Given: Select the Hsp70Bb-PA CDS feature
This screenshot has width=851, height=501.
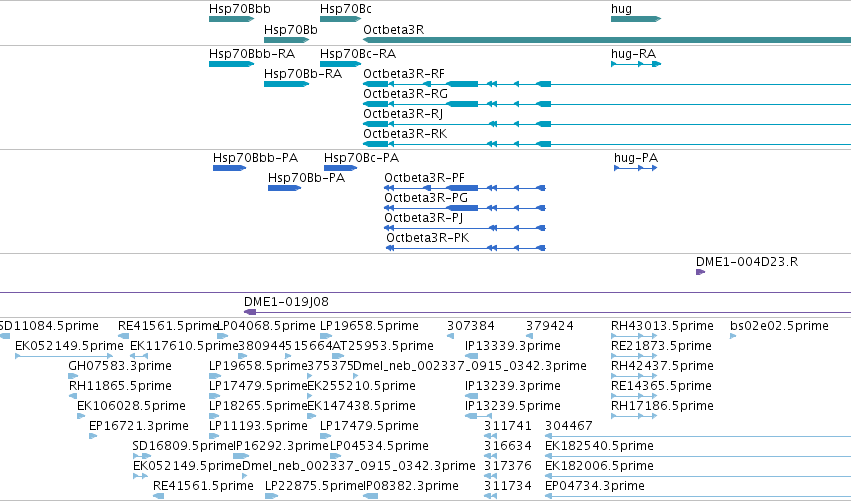Looking at the screenshot, I should click(284, 188).
